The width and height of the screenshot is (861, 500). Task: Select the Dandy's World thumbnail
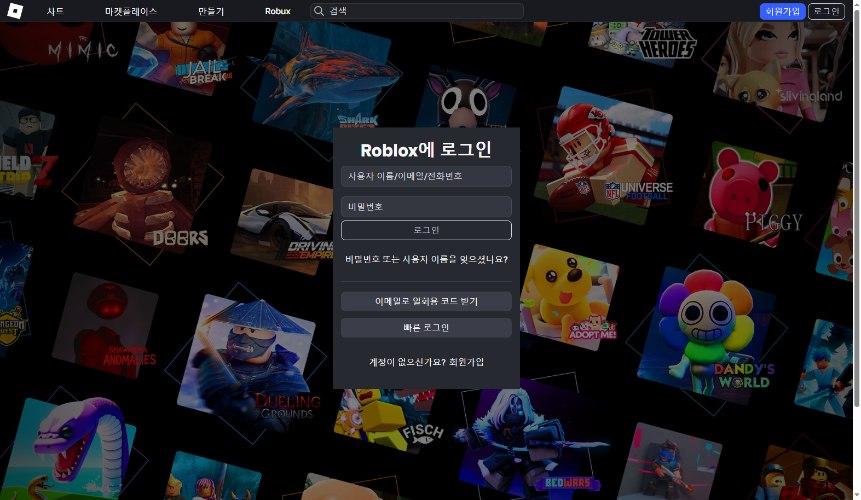click(708, 335)
